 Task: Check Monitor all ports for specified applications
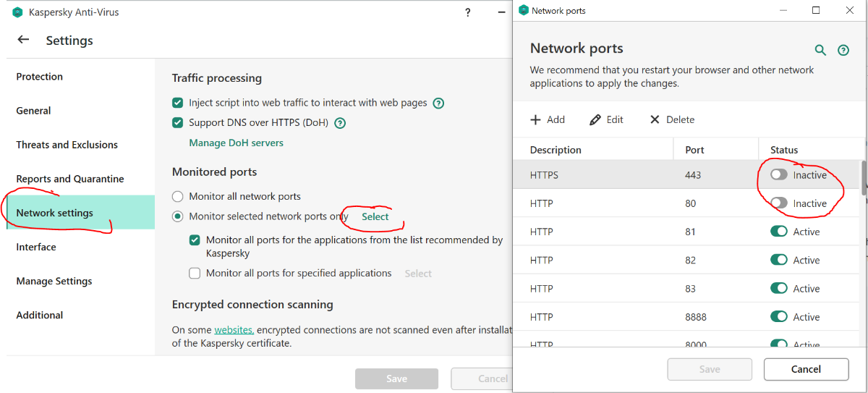click(x=195, y=274)
